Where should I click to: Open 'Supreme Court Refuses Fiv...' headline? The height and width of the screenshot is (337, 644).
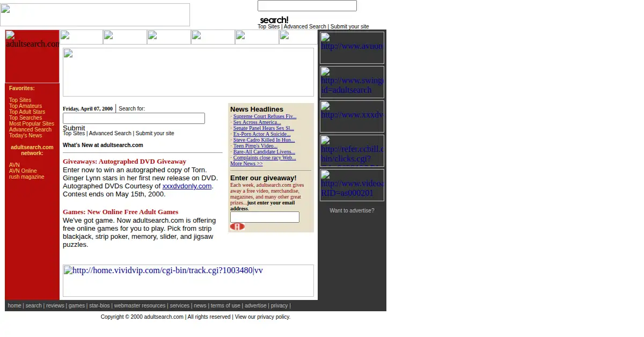coord(265,116)
